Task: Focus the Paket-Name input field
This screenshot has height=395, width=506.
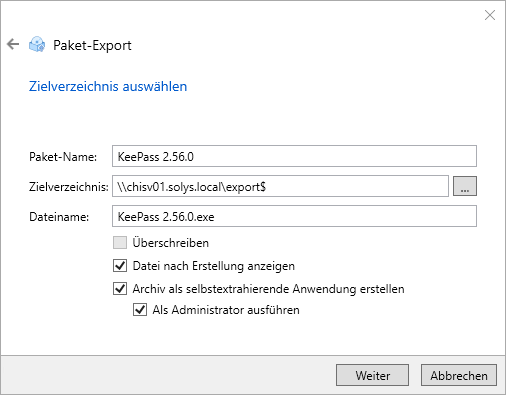Action: click(x=294, y=156)
